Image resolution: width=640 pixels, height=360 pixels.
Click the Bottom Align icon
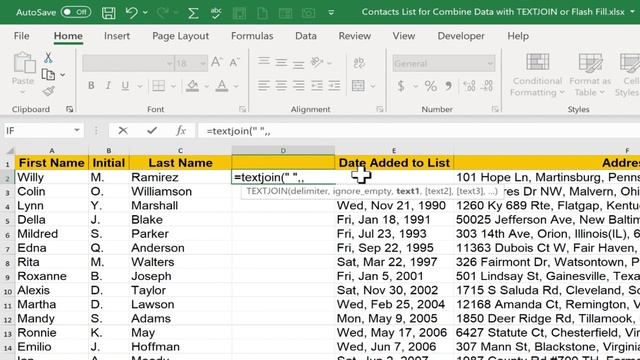pos(298,64)
